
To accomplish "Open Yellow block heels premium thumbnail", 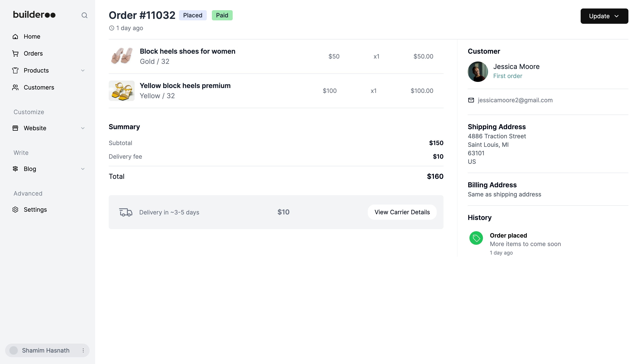I will (122, 91).
